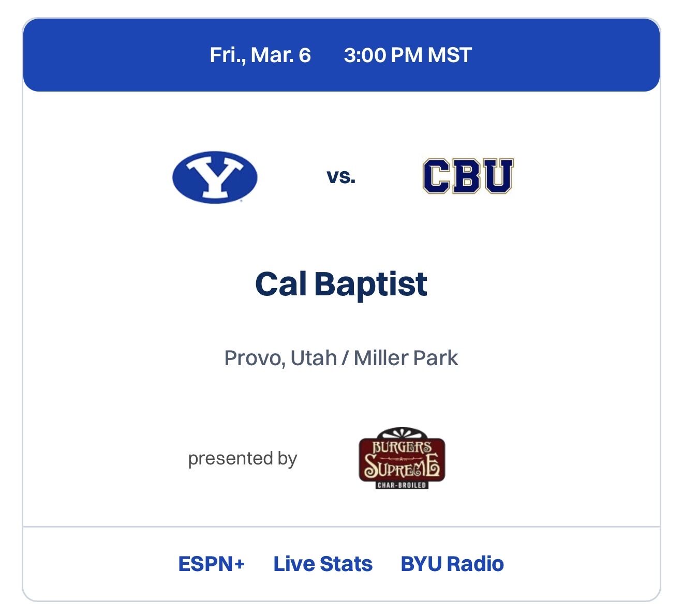This screenshot has height=616, width=683.
Task: Select the Provo, Utah / Miller Park location
Action: pyautogui.click(x=341, y=357)
